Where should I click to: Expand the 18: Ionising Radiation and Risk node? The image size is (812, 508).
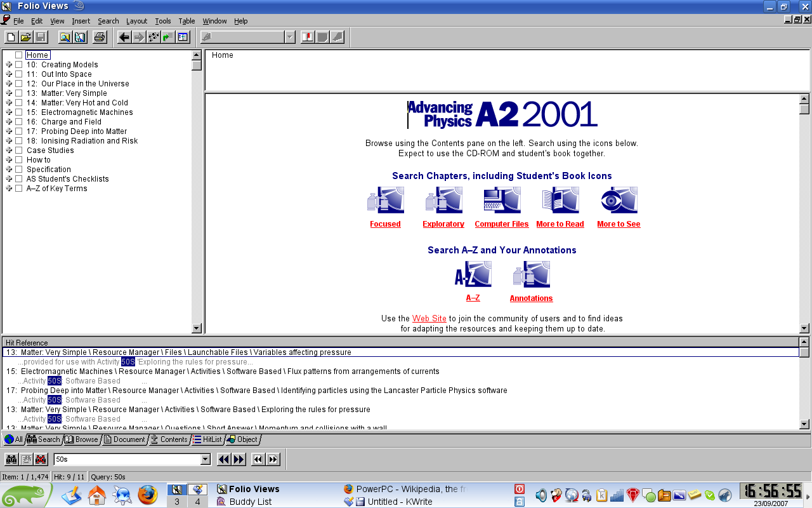(x=9, y=141)
